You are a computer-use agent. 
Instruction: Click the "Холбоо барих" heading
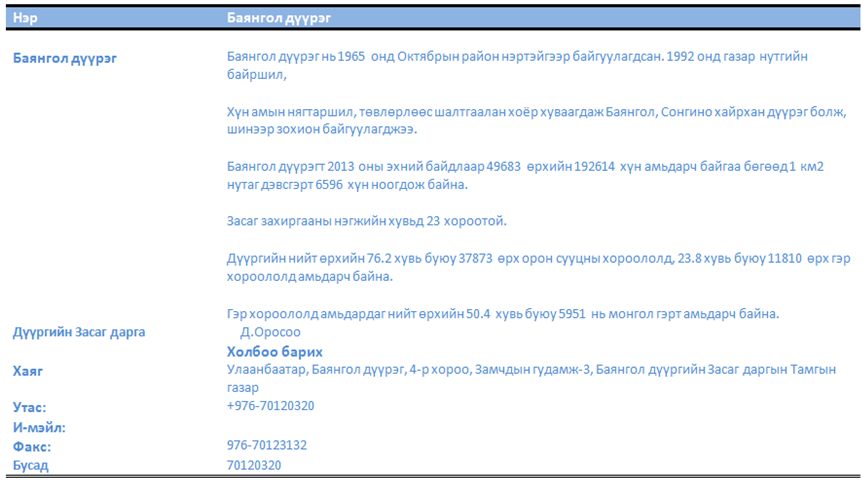(x=274, y=351)
